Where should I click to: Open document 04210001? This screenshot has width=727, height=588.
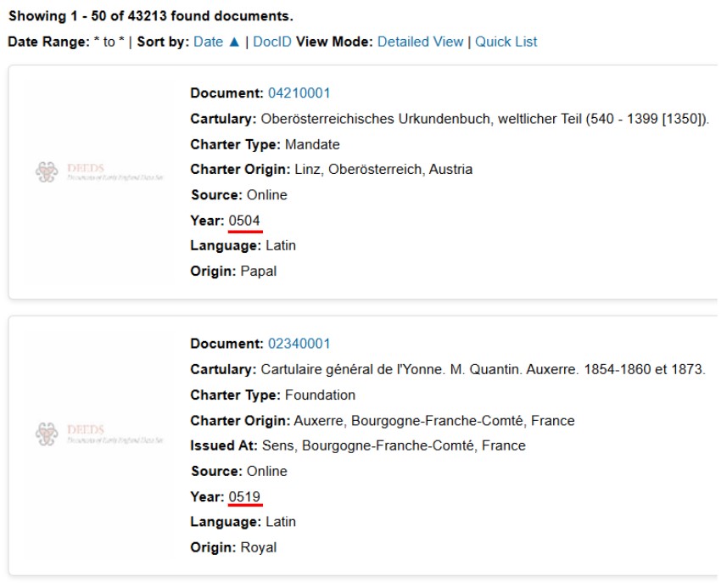coord(299,93)
